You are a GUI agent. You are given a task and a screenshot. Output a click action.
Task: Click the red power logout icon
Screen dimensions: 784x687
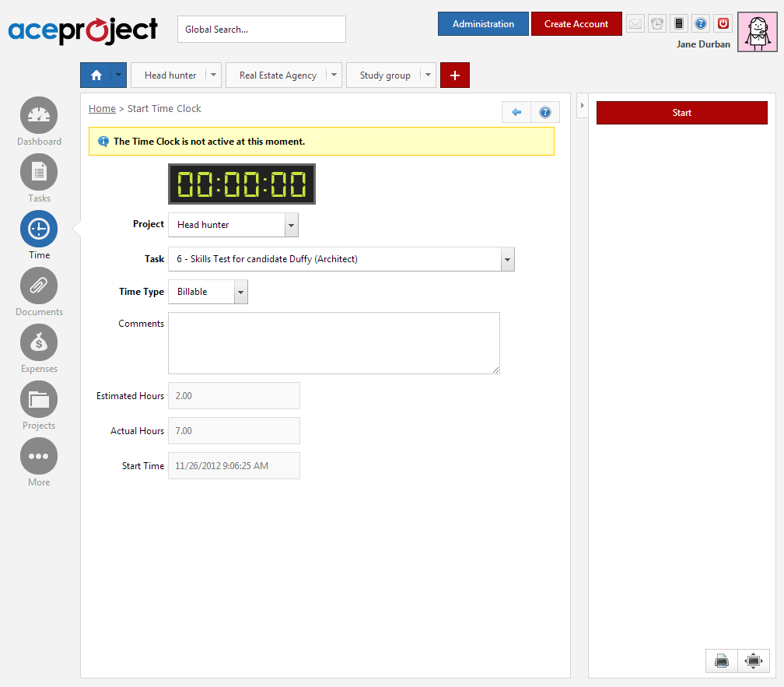click(723, 23)
